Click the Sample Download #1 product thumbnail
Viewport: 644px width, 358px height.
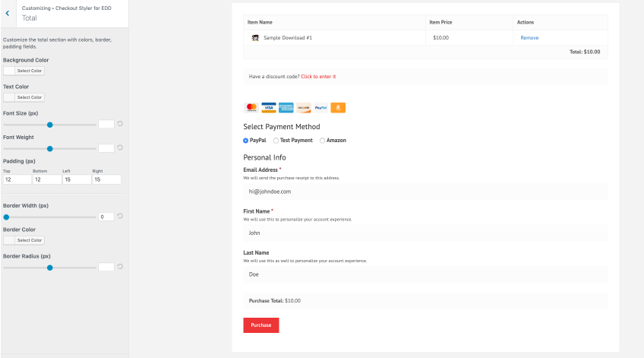pyautogui.click(x=255, y=38)
